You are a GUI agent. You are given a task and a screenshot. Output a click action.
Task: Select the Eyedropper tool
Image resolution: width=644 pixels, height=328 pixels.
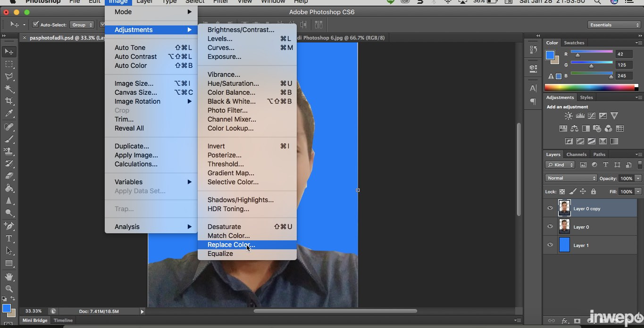pyautogui.click(x=9, y=114)
